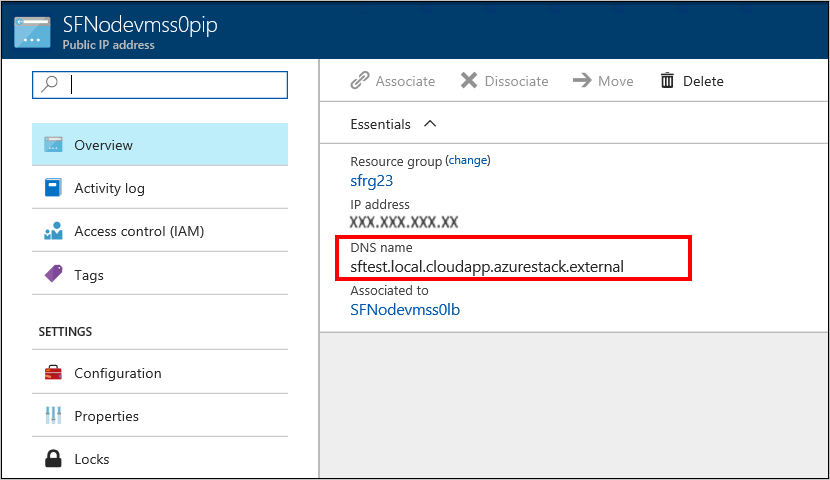Screen dimensions: 830x480
Task: Click the search magnifier icon
Action: 49,84
